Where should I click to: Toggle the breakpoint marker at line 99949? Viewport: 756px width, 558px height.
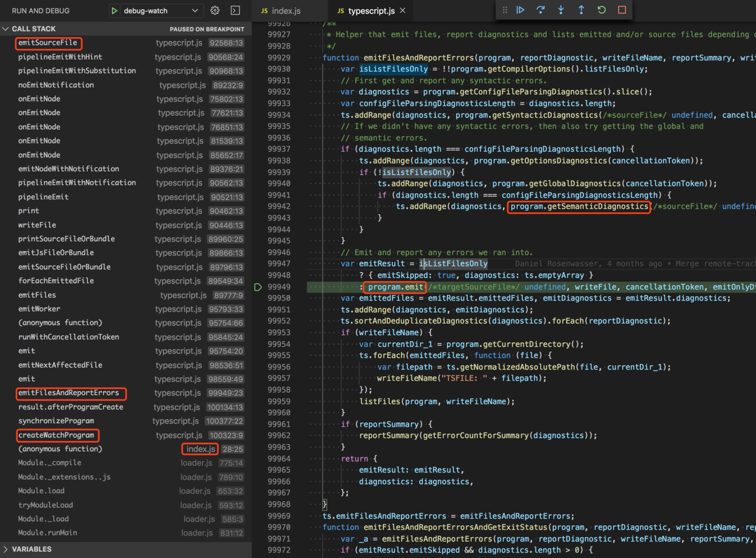259,287
